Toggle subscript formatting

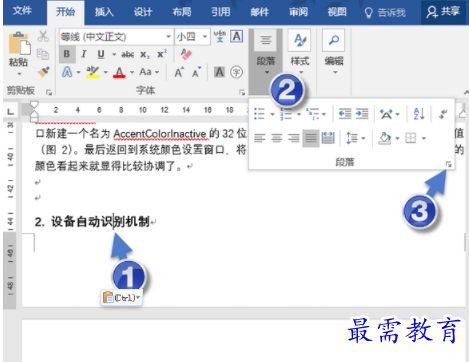pyautogui.click(x=145, y=54)
